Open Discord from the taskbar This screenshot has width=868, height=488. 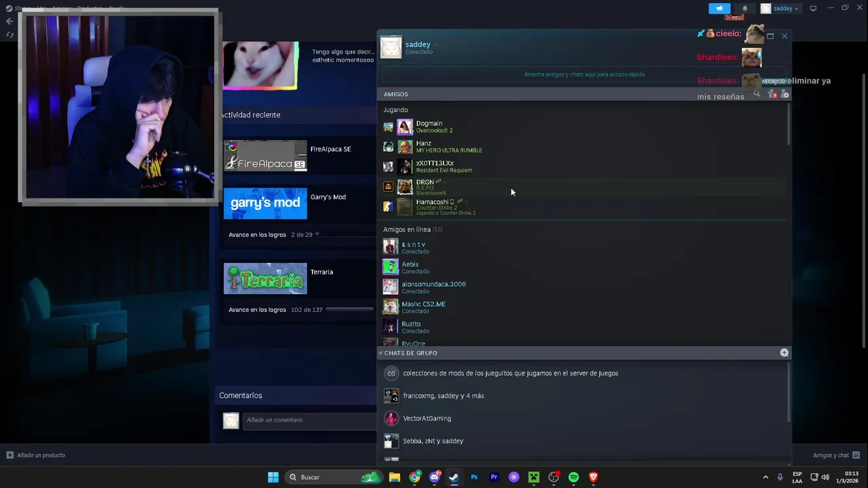pos(435,477)
